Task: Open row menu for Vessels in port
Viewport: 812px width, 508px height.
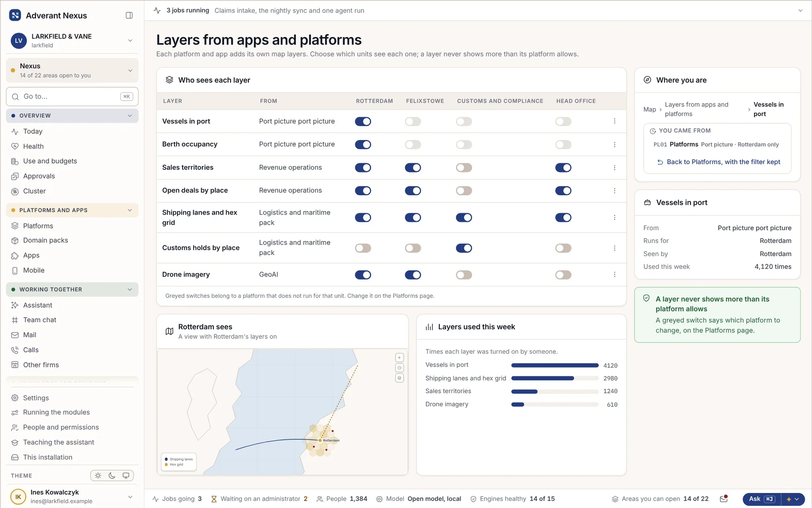Action: coord(615,121)
